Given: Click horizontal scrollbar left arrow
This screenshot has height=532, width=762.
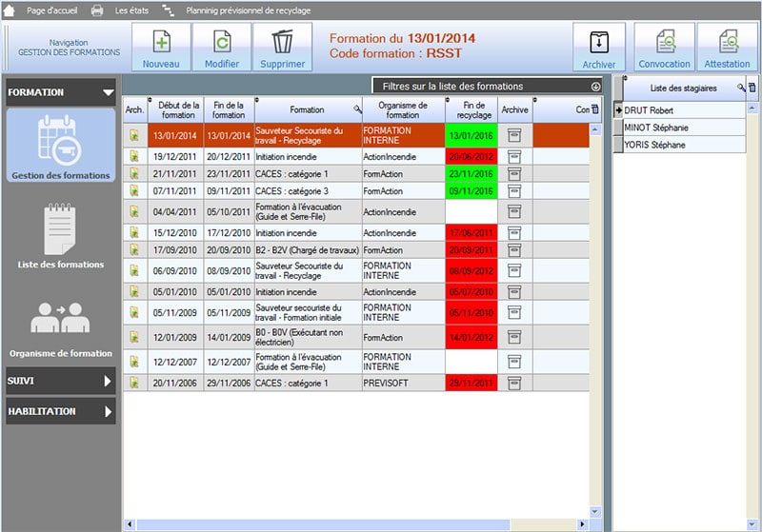Looking at the screenshot, I should pos(130,524).
